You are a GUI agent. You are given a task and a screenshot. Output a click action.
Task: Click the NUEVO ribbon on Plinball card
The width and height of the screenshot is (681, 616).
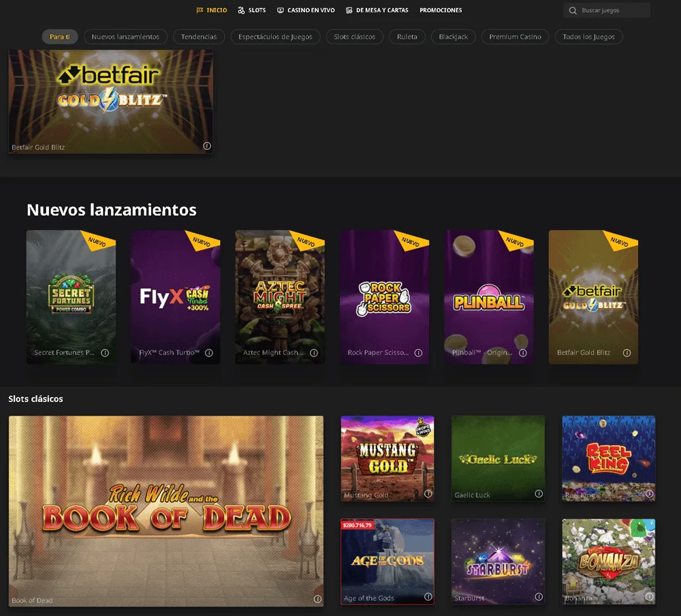516,241
